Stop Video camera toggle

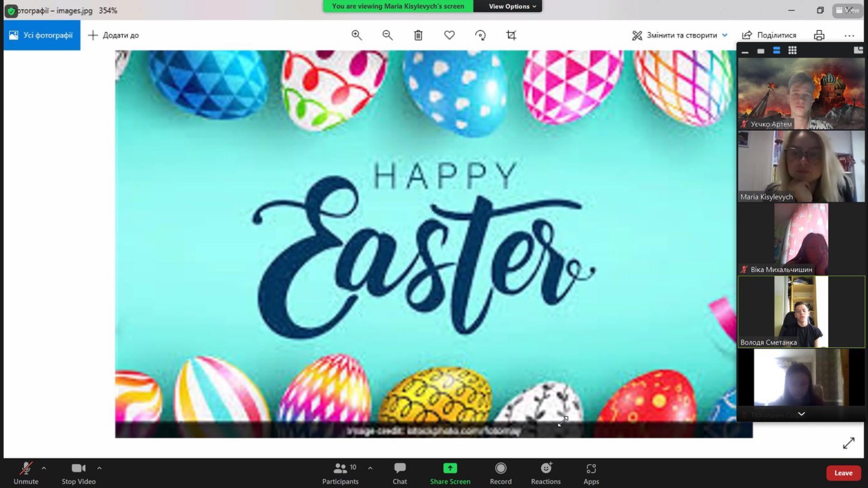click(79, 473)
